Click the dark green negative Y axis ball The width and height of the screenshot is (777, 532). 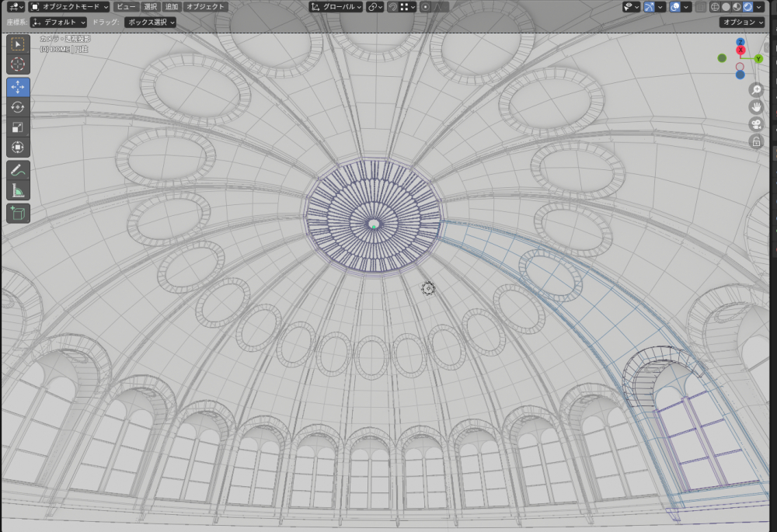click(x=722, y=58)
